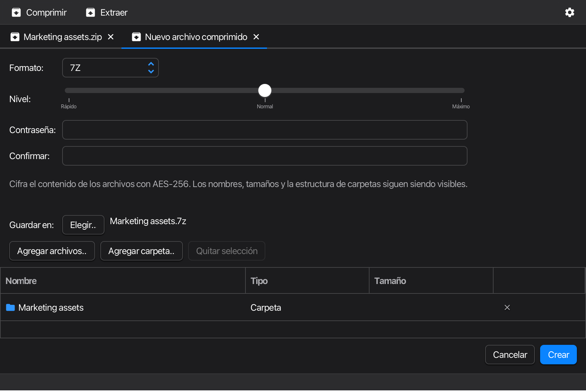Switch to the Marketing assets.zip tab

63,37
